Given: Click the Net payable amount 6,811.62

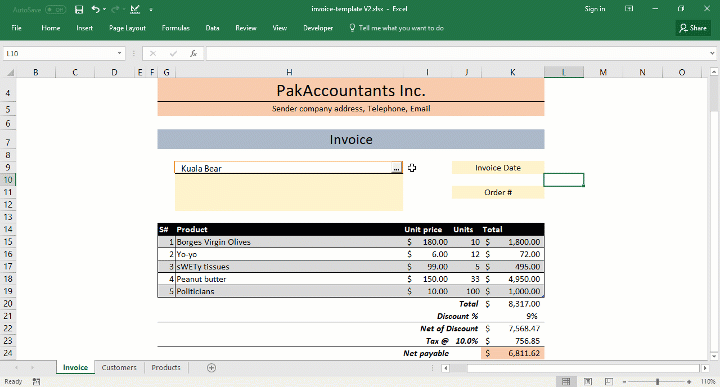Looking at the screenshot, I should [512, 353].
